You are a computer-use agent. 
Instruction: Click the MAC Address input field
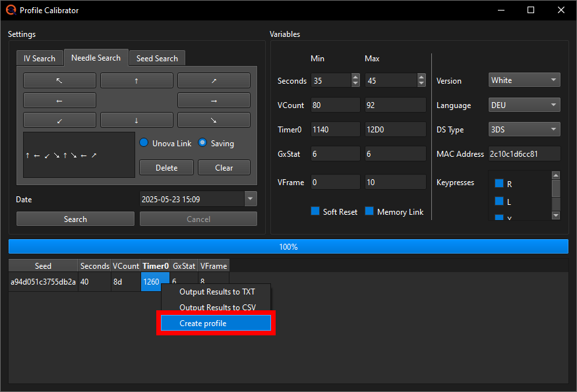tap(524, 153)
